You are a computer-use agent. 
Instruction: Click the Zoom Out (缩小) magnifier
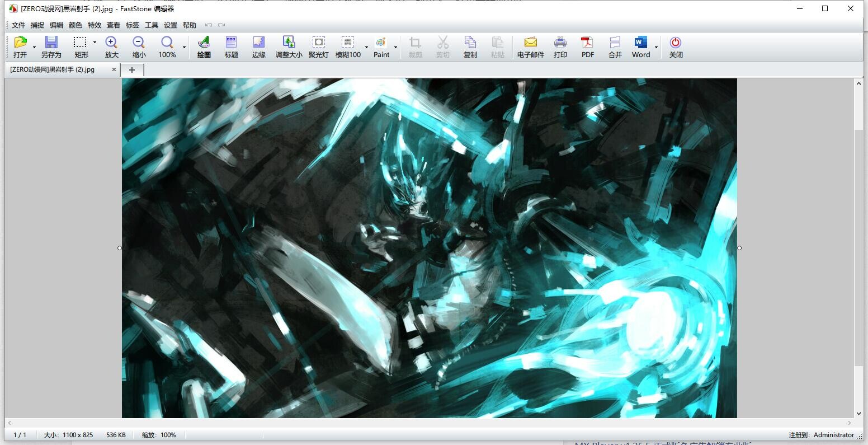139,47
